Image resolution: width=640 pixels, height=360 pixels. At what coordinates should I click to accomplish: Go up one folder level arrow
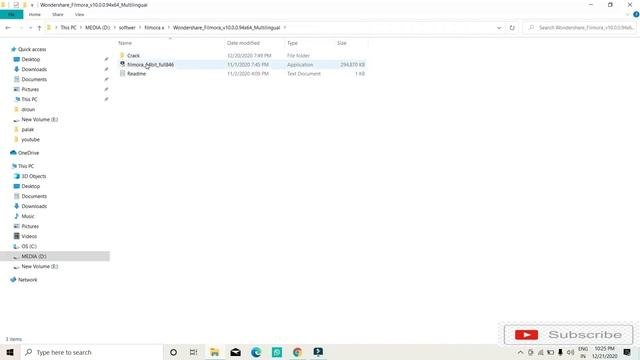(x=39, y=28)
